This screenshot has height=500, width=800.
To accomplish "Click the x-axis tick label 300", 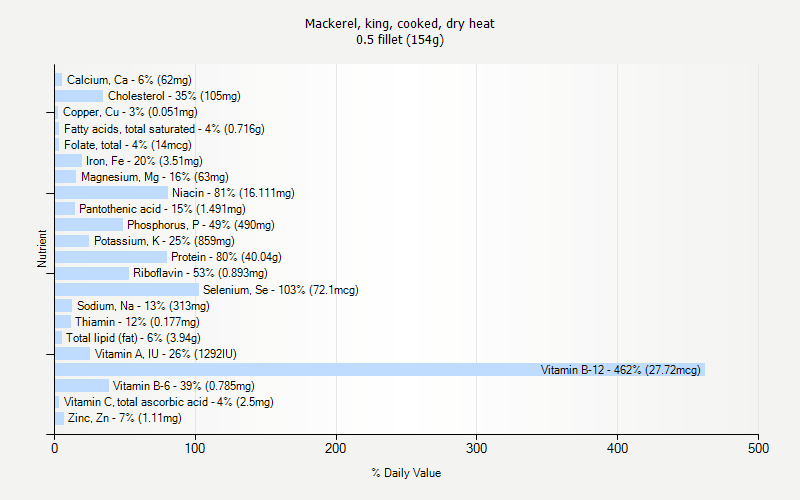I will pyautogui.click(x=477, y=448).
